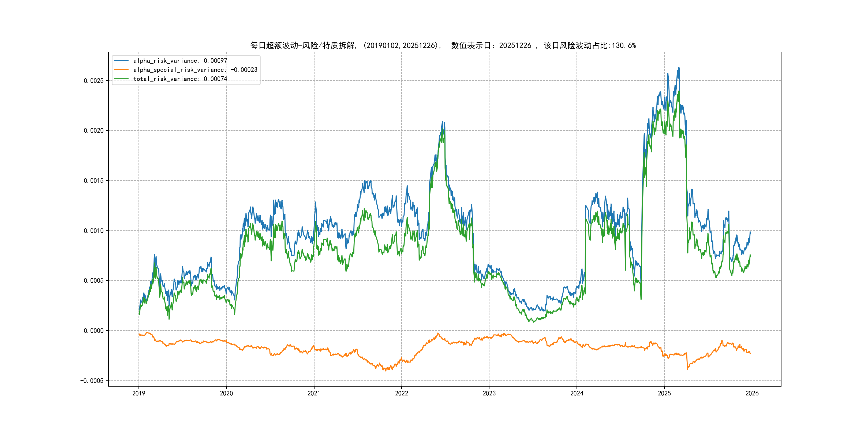The height and width of the screenshot is (434, 868).
Task: Click the 2026 x-axis tick label
Action: 752,393
